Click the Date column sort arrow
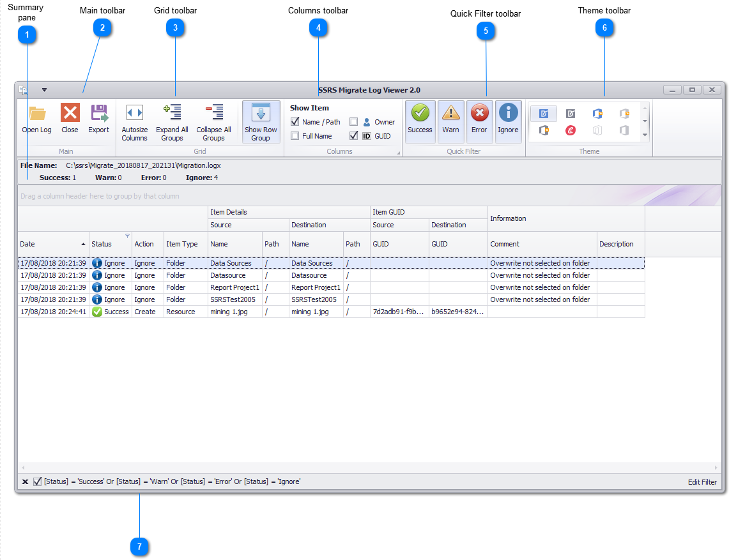The image size is (729, 560). pos(83,244)
